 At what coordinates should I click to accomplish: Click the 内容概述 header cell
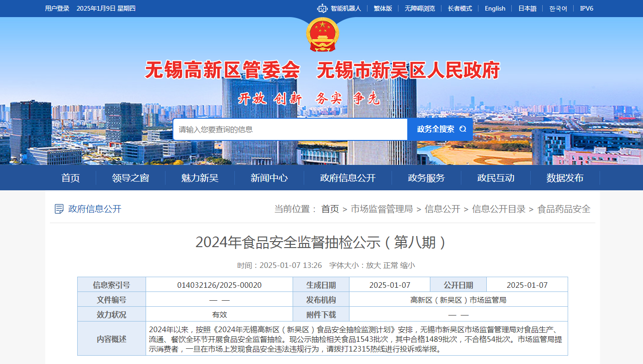pyautogui.click(x=111, y=339)
